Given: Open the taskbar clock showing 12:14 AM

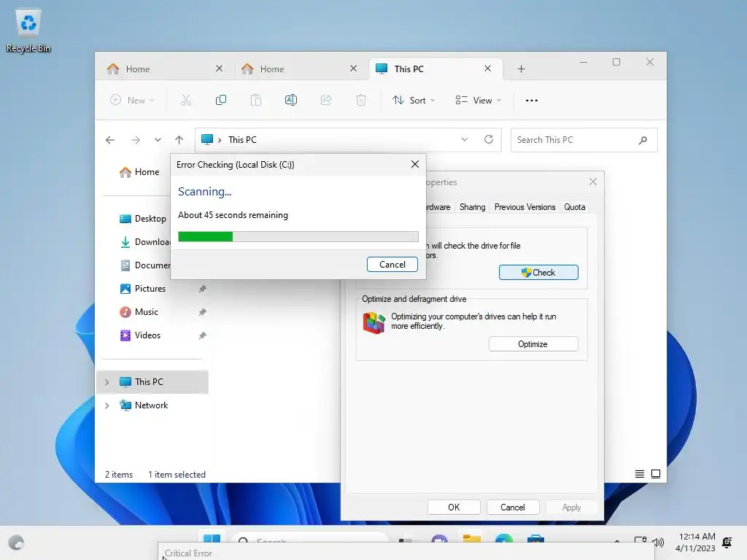Looking at the screenshot, I should coord(695,542).
